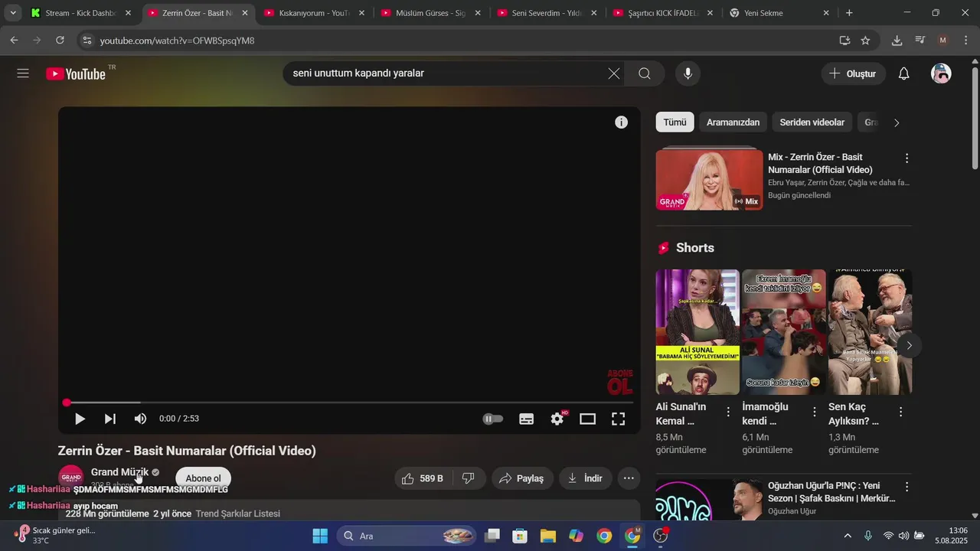Bookmark this page with star

pyautogui.click(x=865, y=40)
